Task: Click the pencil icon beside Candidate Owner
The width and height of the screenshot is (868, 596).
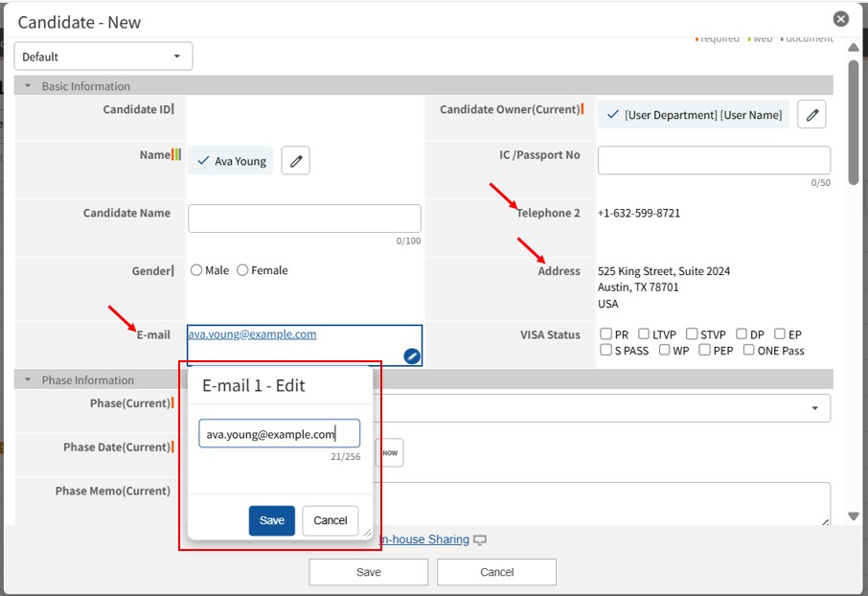Action: [811, 115]
